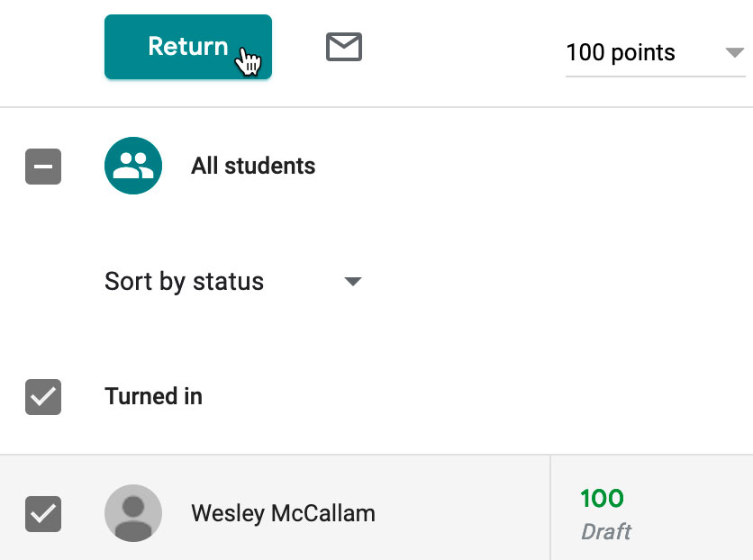753x560 pixels.
Task: Open Wesley McCallam's name entry
Action: point(283,514)
